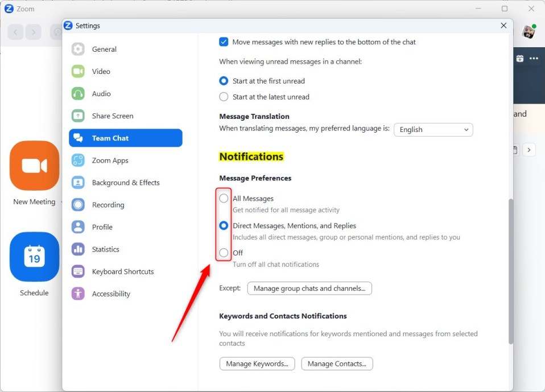The height and width of the screenshot is (392, 545).
Task: Open the English preferred language dropdown
Action: pos(433,130)
